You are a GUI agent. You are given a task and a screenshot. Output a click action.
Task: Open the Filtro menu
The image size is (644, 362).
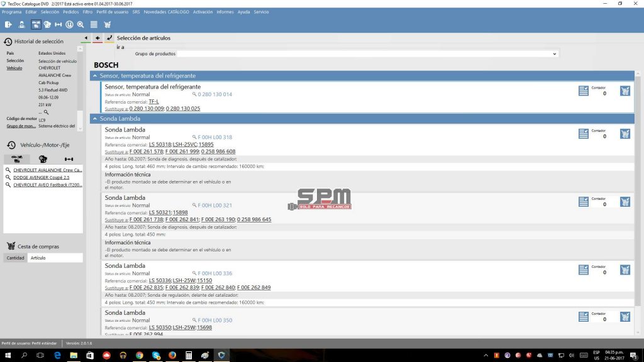(87, 12)
